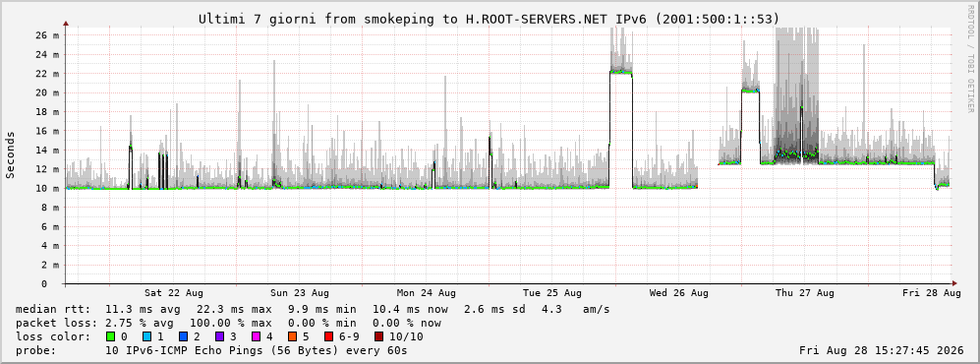Click the 26 m y-axis tick label

(49, 35)
